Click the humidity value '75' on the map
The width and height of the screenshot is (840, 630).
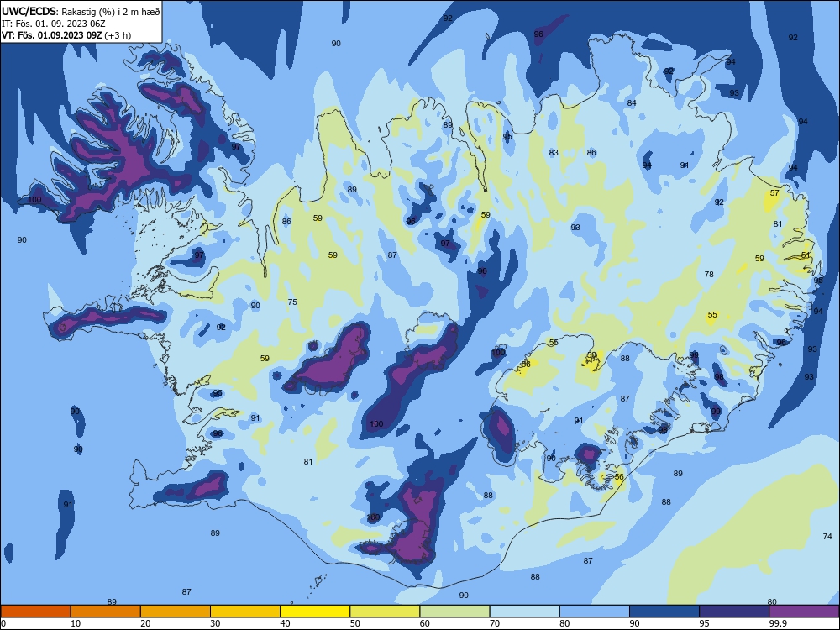pyautogui.click(x=292, y=302)
